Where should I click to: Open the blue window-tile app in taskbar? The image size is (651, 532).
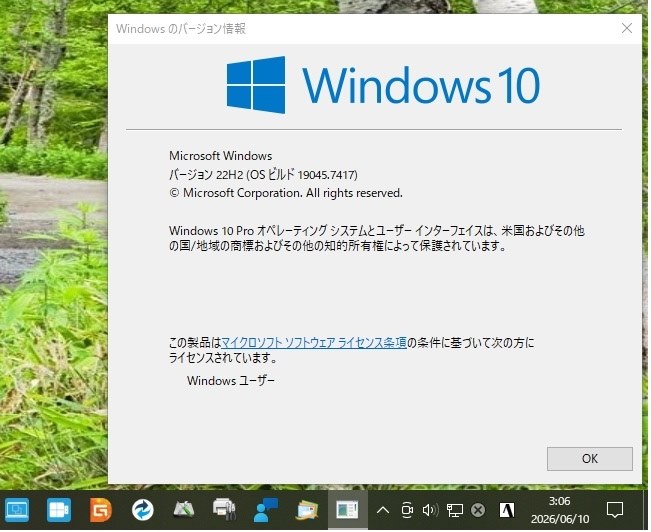[x=59, y=511]
